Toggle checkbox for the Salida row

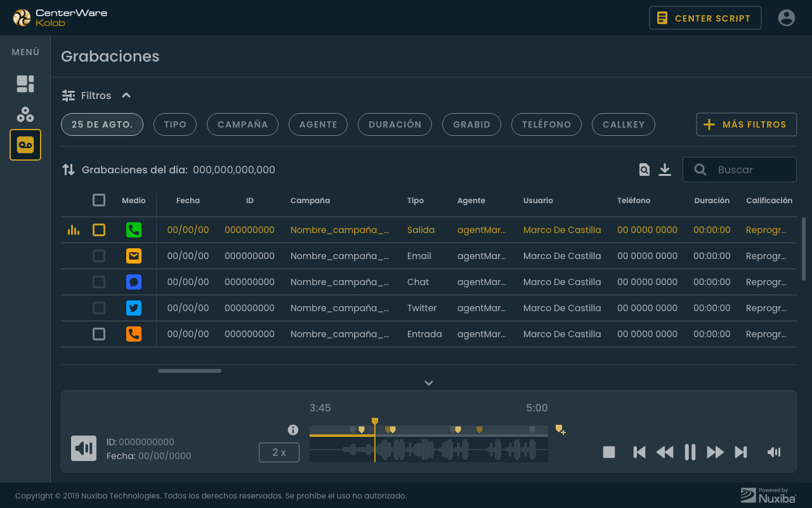(x=99, y=230)
